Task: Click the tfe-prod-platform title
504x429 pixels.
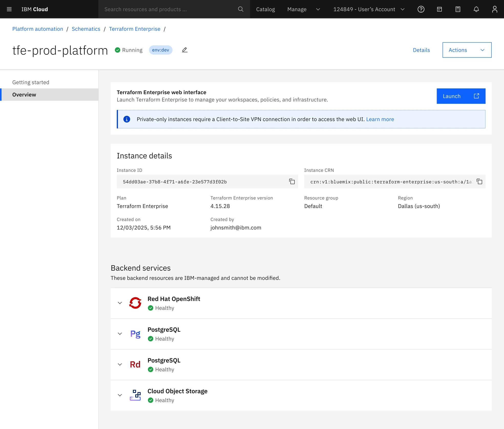Action: (60, 50)
